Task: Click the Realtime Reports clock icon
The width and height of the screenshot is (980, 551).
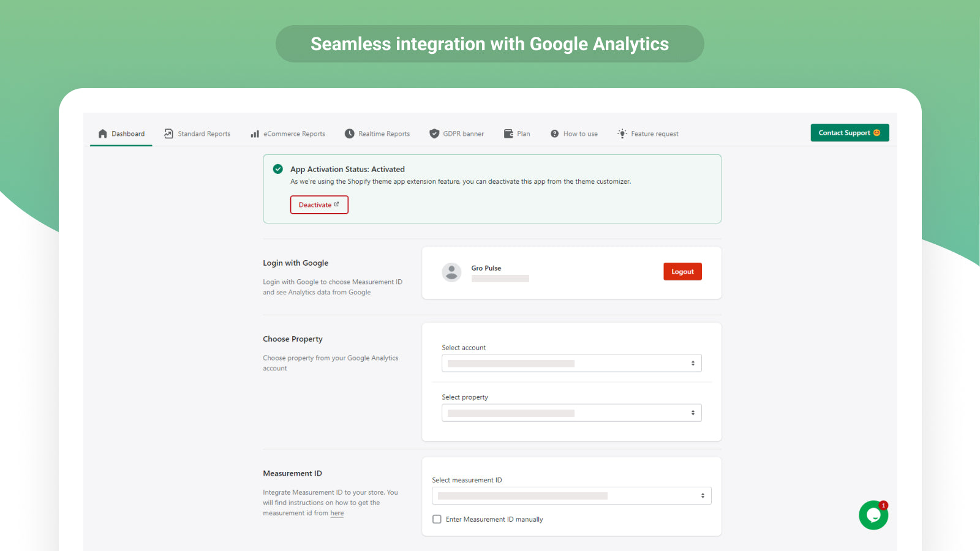Action: pos(350,133)
